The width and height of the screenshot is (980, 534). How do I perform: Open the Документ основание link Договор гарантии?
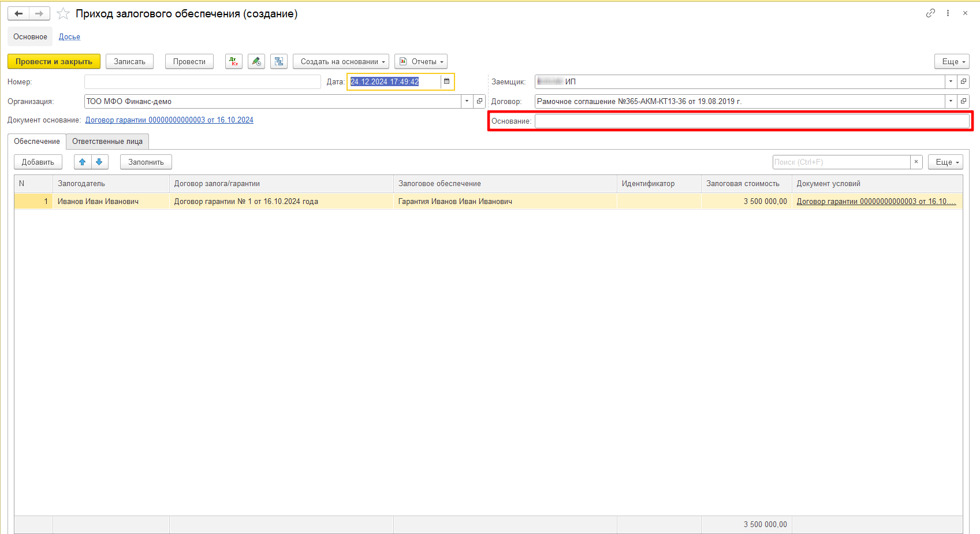pos(169,120)
